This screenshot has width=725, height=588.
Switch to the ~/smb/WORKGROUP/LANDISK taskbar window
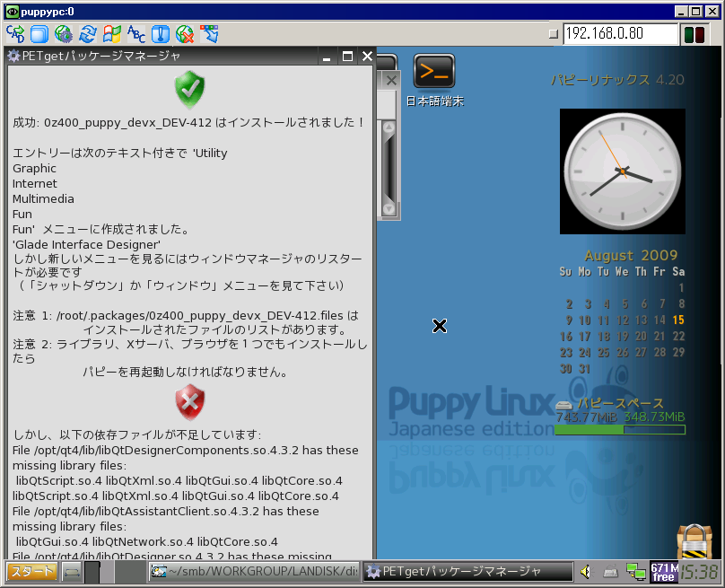pos(254,572)
